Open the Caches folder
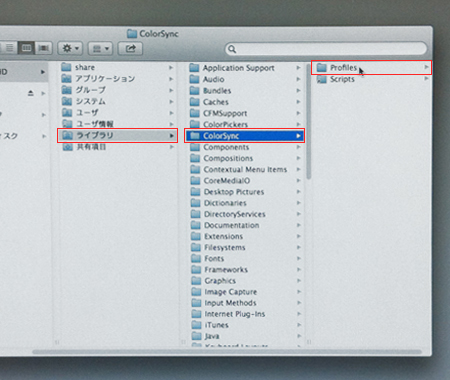This screenshot has height=380, width=450. pos(245,102)
